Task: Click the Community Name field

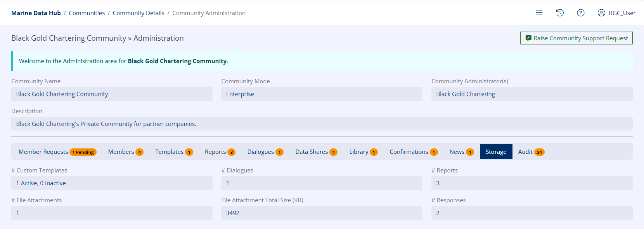Action: pyautogui.click(x=112, y=94)
